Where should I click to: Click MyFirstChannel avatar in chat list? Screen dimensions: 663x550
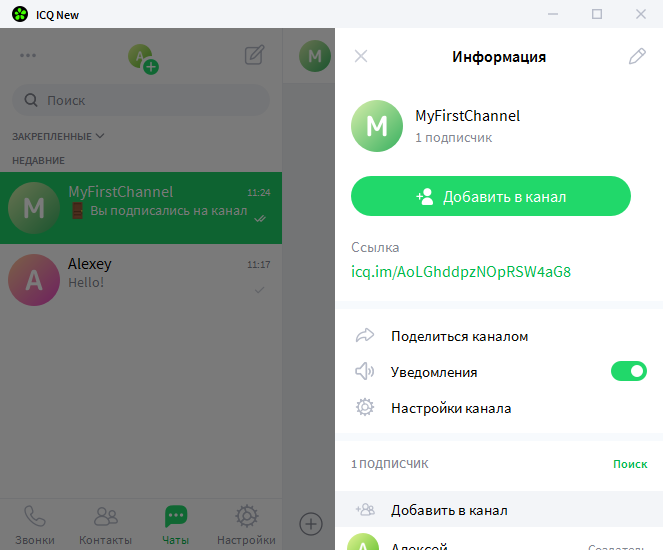[x=34, y=208]
